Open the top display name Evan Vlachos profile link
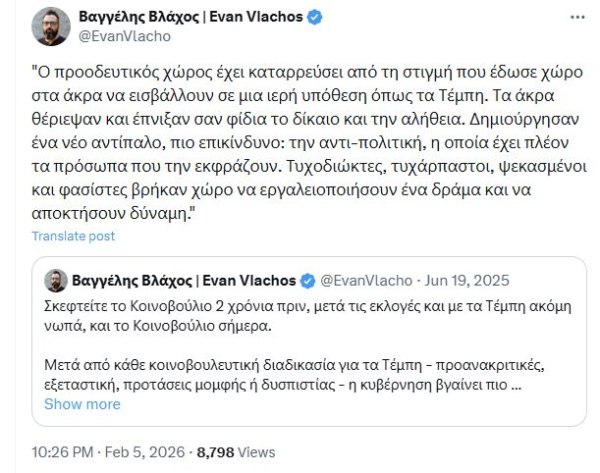The width and height of the screenshot is (600, 473). [x=178, y=18]
